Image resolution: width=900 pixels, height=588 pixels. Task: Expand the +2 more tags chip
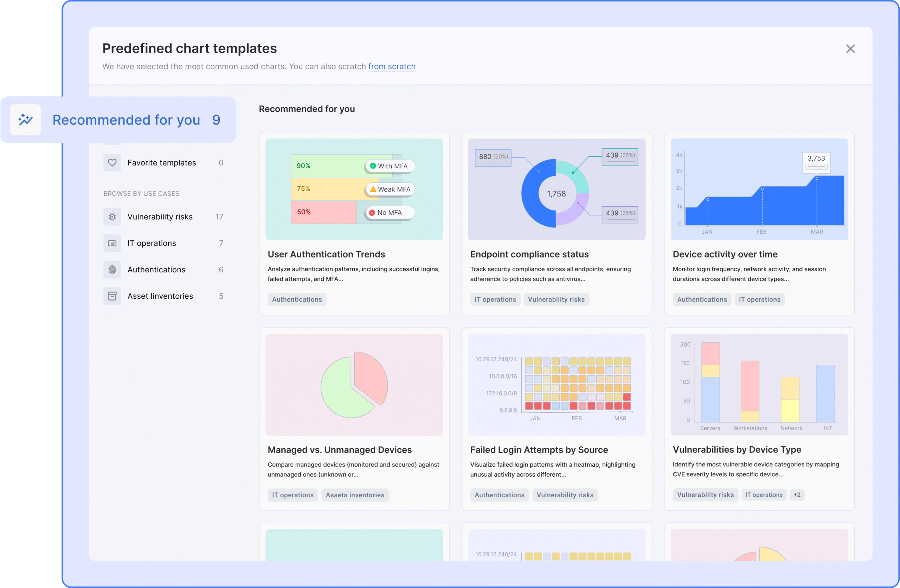(797, 495)
